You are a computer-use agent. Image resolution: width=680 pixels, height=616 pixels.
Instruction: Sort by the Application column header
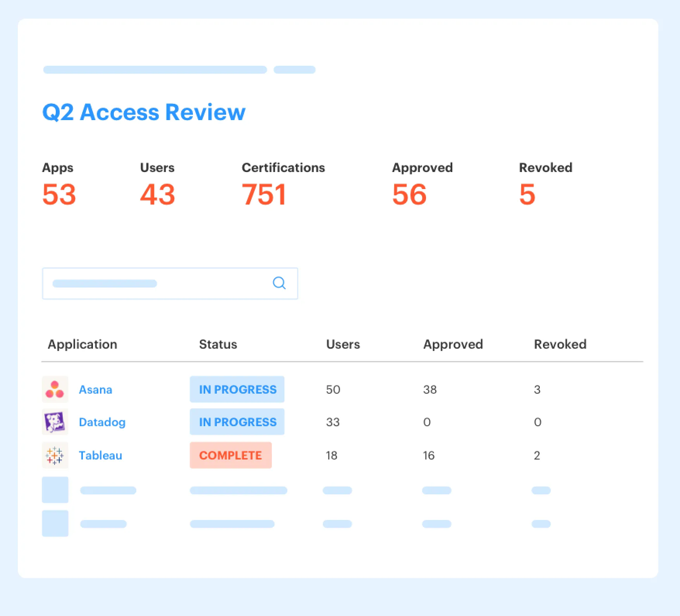(82, 344)
